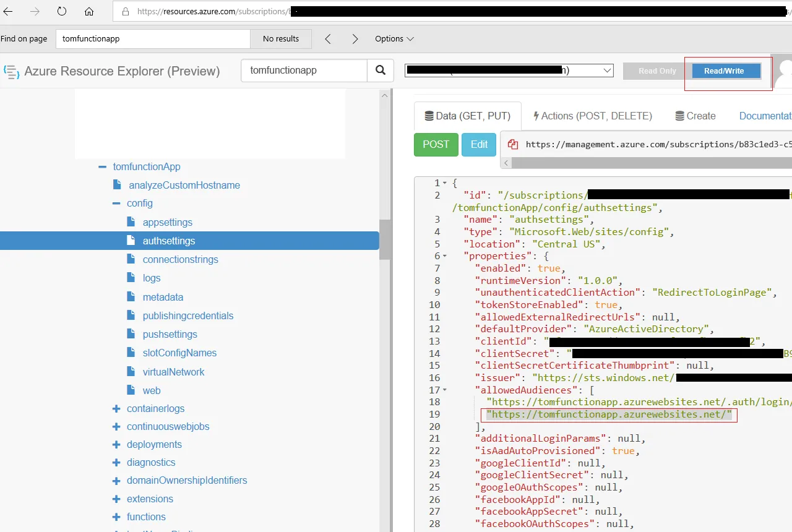
Task: Click the highlighted tomfunctionapp.azurewebsites.net audience URL
Action: [609, 414]
